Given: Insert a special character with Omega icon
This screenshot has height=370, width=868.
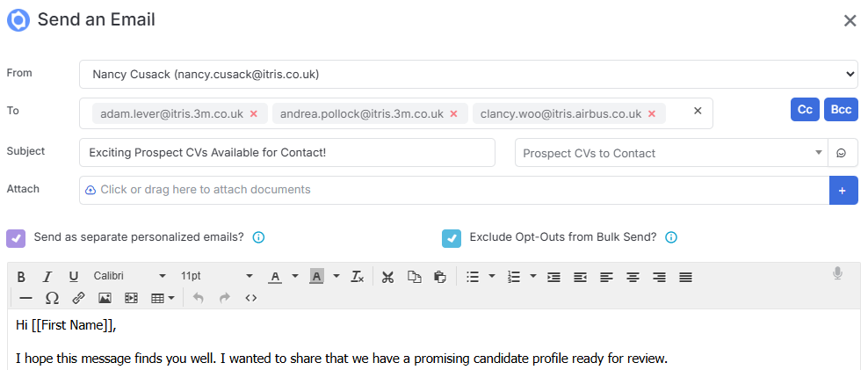Looking at the screenshot, I should pos(52,298).
